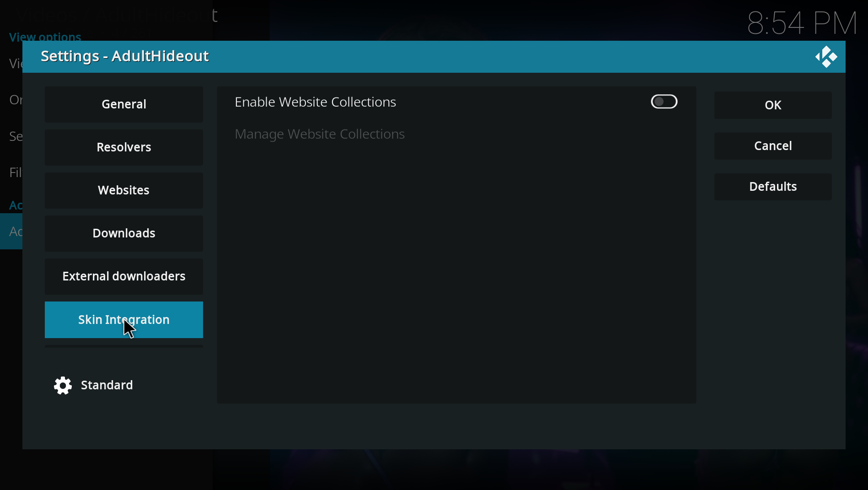Switch to the Downloads category

pyautogui.click(x=124, y=233)
